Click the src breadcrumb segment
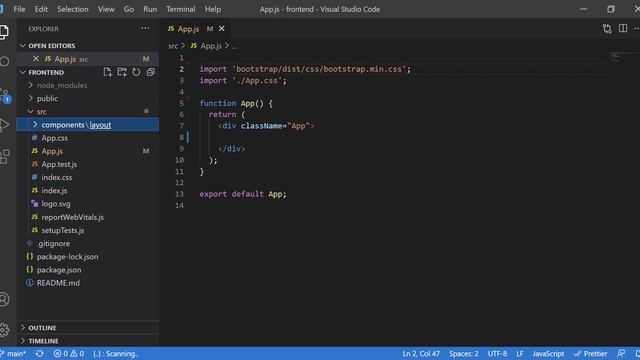Viewport: 640px width, 360px height. 173,46
